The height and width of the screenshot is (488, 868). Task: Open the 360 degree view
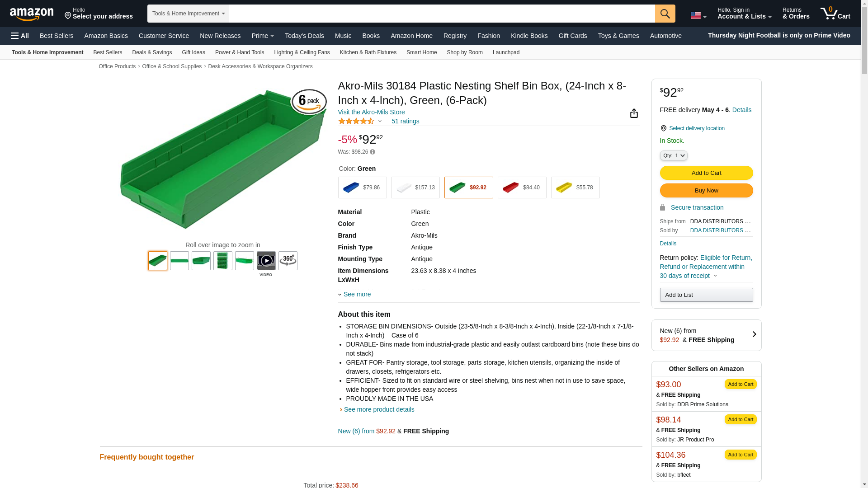coord(288,261)
